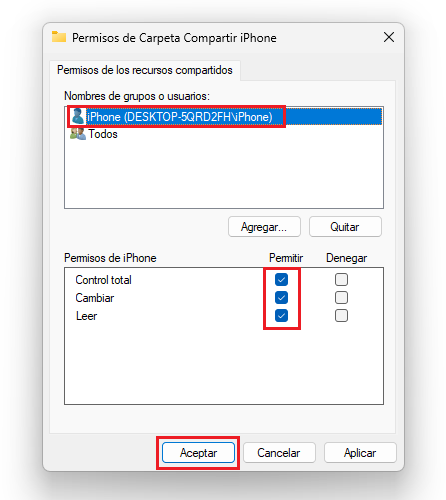Click the Agregar... button
This screenshot has height=500, width=446.
click(x=264, y=227)
